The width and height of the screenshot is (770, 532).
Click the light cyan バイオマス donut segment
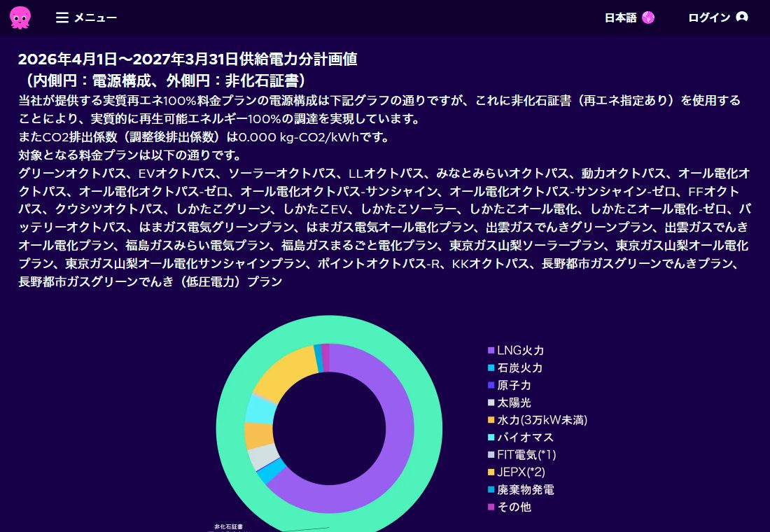[260, 409]
